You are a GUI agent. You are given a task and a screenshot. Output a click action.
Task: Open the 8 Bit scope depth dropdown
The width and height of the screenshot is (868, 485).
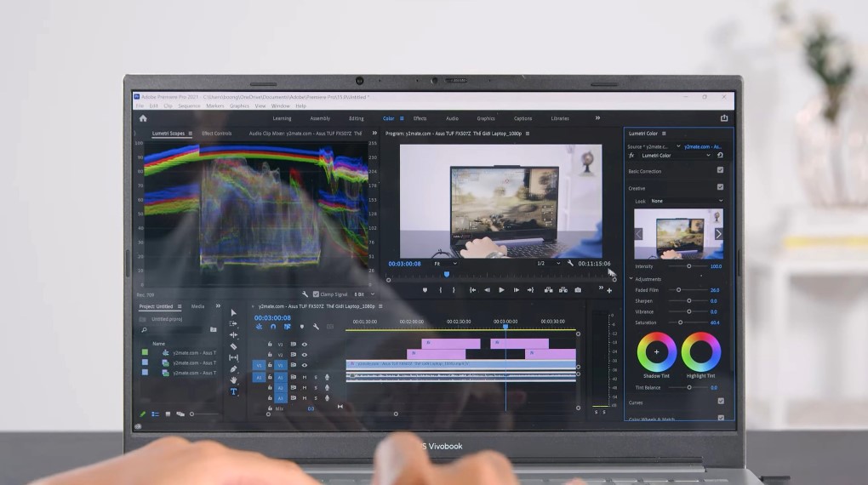(x=364, y=294)
